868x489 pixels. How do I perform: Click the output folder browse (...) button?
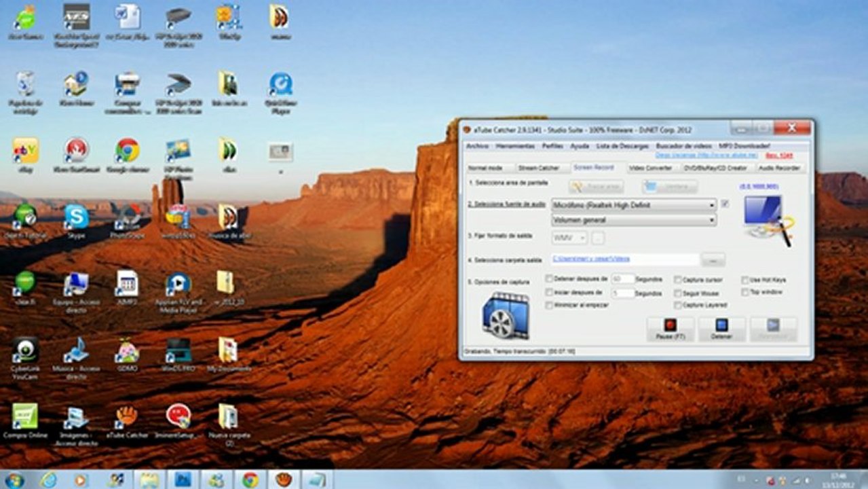pos(713,259)
